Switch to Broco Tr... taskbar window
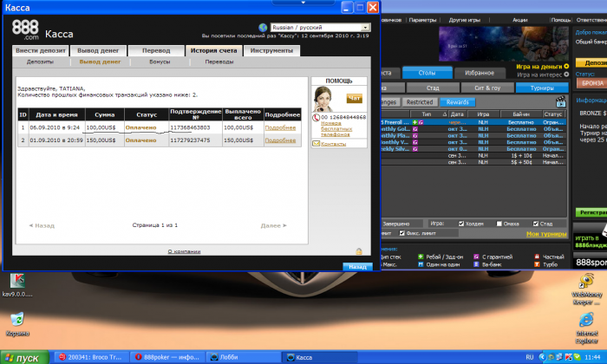The image size is (607, 364). (x=90, y=357)
